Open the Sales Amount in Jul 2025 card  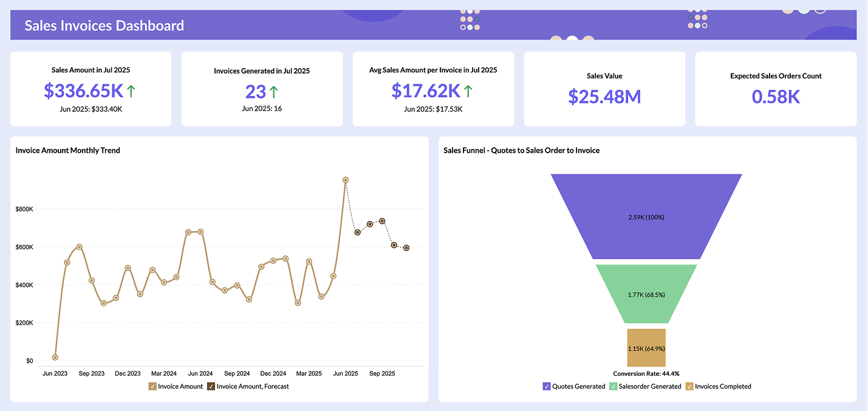tap(91, 89)
